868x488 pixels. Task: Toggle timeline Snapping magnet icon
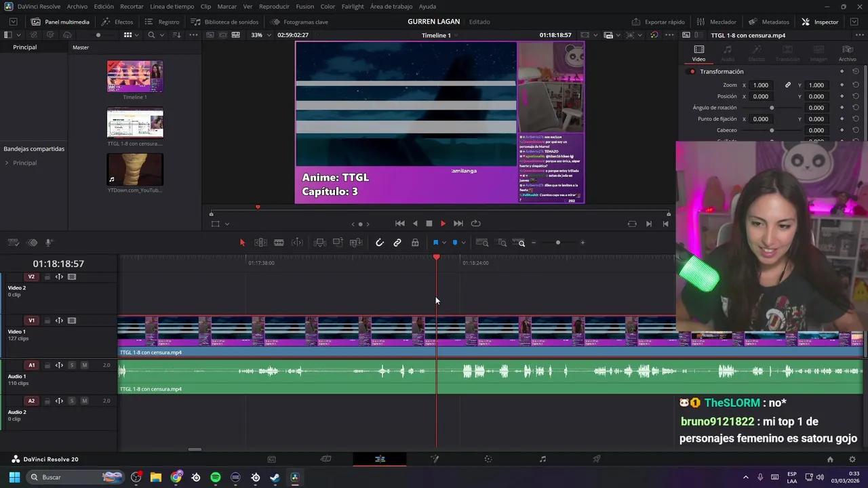[380, 243]
